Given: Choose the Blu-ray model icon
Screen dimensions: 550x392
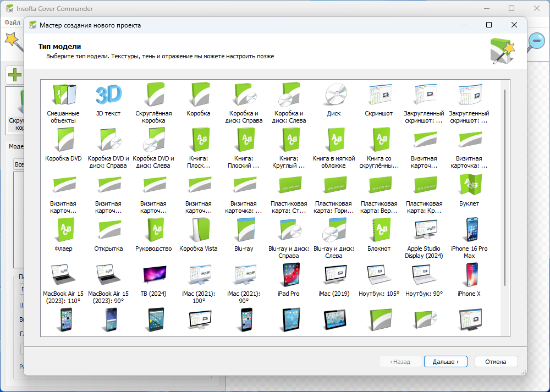Looking at the screenshot, I should point(244,231).
